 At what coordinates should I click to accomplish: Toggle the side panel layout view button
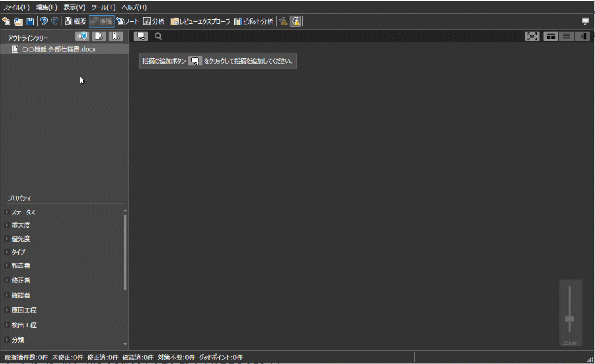click(582, 37)
